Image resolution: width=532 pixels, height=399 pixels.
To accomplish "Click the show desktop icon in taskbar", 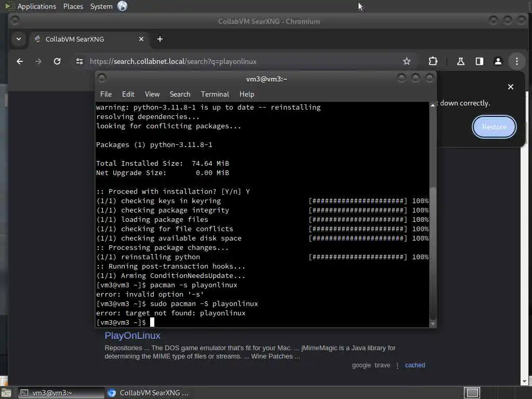I will pyautogui.click(x=6, y=393).
